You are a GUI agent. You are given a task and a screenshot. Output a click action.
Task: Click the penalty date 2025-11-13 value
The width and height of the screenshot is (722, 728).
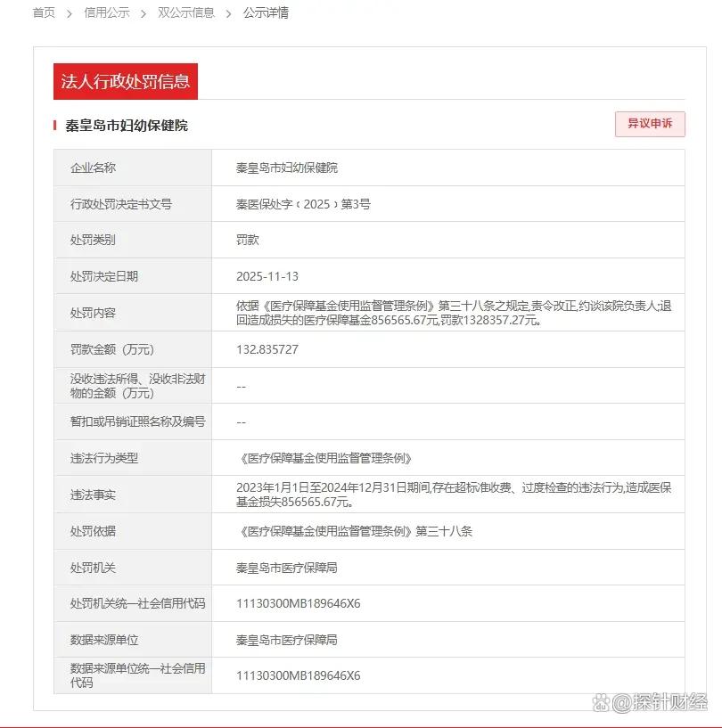(267, 276)
